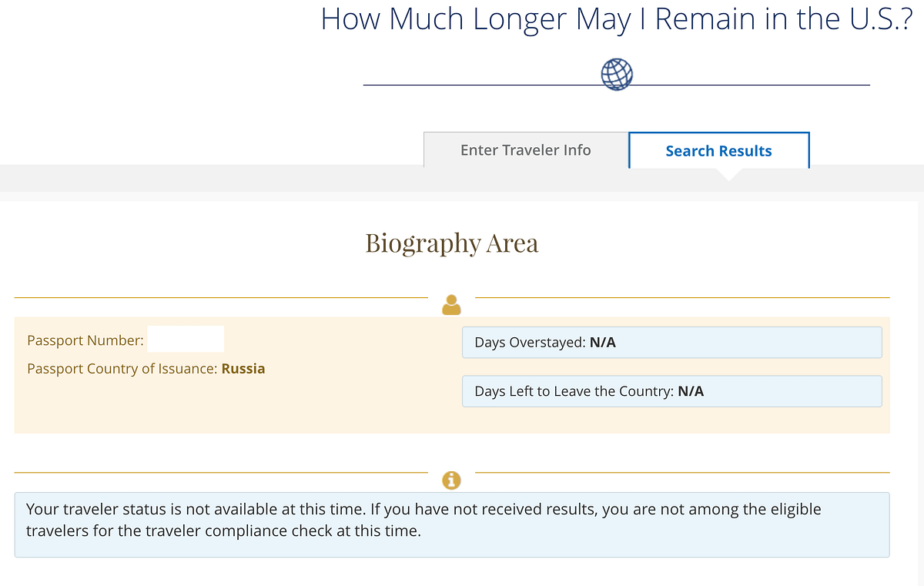Click the bold 'Russia' country value
This screenshot has width=924, height=586.
(243, 369)
